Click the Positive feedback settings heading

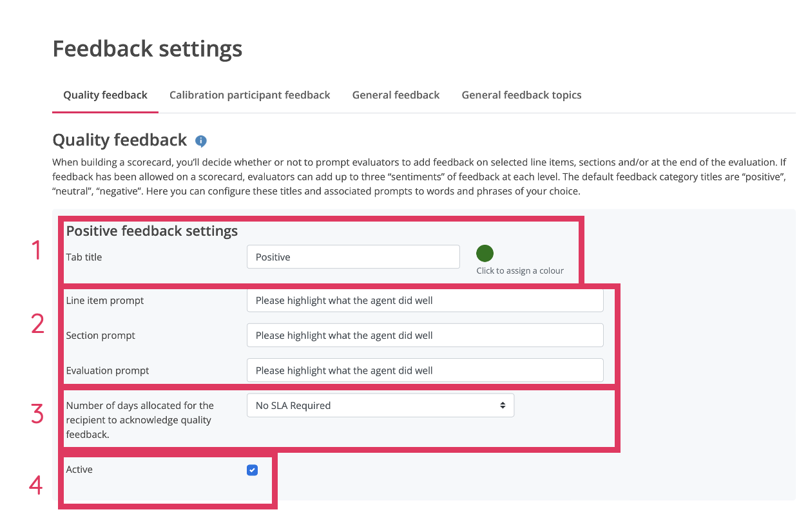(x=152, y=231)
